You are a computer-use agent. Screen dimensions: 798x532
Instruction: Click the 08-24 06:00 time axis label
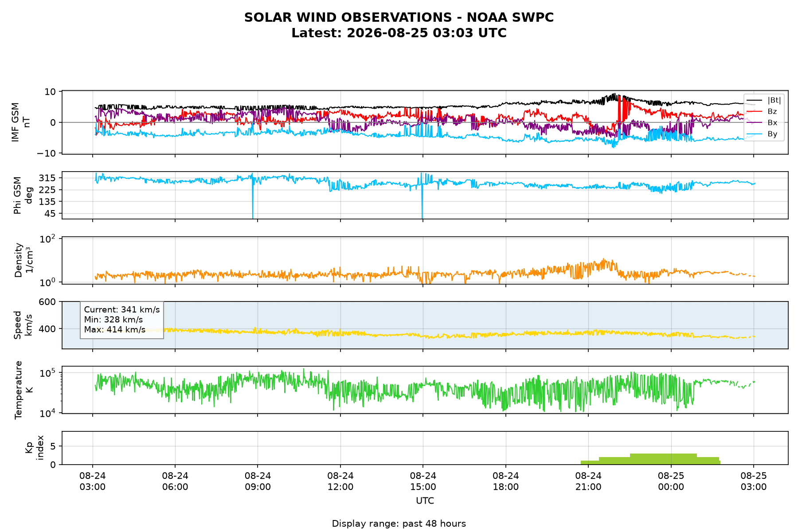(x=175, y=481)
